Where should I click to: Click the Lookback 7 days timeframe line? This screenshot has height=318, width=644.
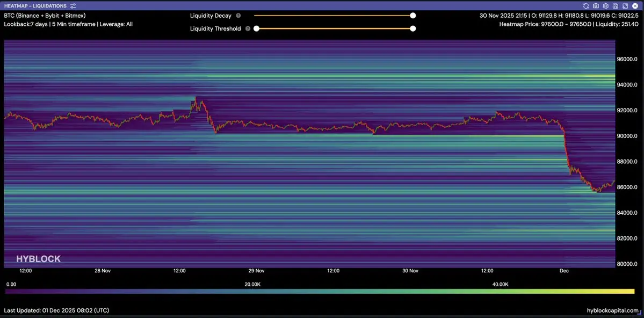tap(68, 24)
